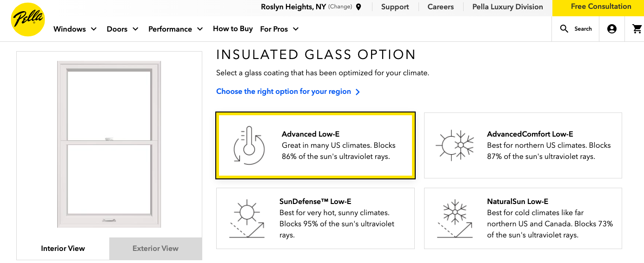
Task: Switch to the Exterior View tab
Action: coord(155,249)
